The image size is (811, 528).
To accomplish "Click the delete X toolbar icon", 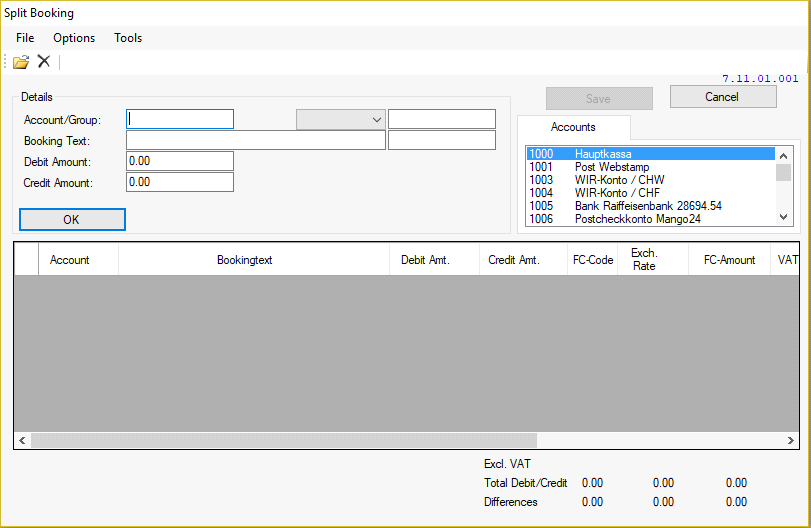I will (44, 62).
